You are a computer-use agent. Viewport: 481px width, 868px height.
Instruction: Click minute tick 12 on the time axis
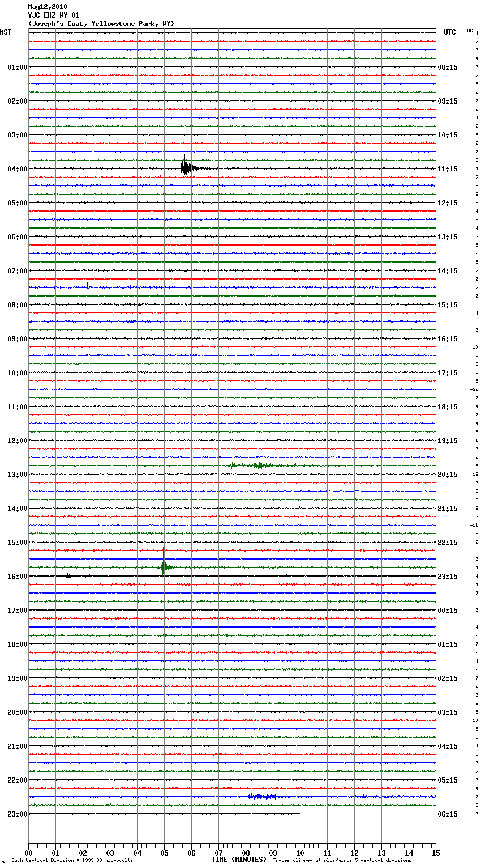pos(354,853)
